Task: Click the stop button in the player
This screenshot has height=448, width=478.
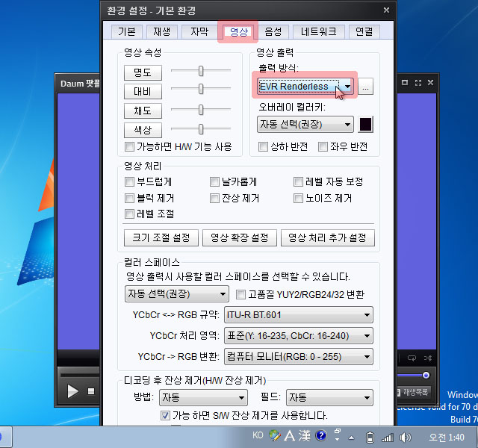Action: [91, 391]
